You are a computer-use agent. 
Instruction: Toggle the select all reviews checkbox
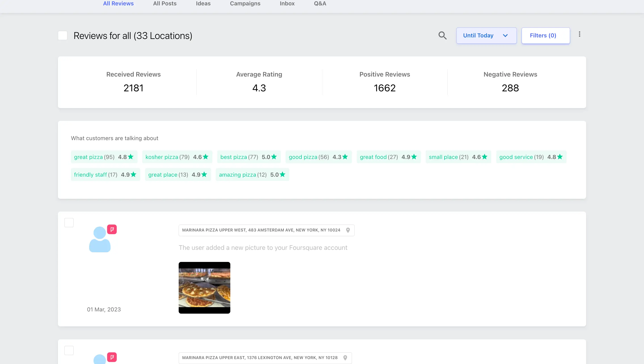(x=63, y=36)
